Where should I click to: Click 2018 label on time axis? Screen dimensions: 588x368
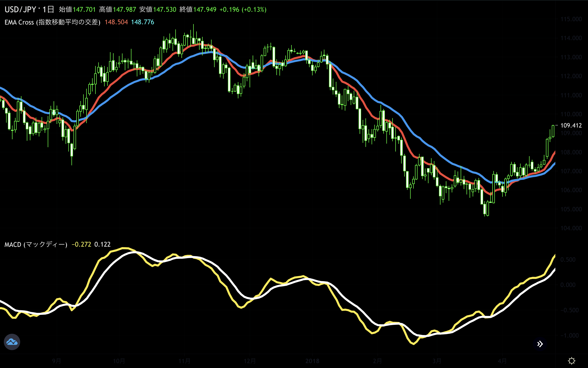(x=312, y=361)
